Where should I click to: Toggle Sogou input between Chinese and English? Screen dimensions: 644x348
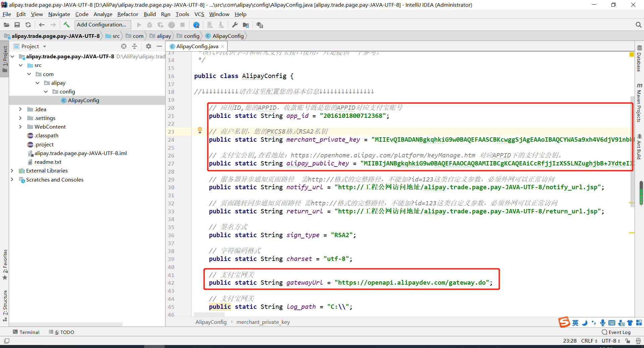[575, 322]
